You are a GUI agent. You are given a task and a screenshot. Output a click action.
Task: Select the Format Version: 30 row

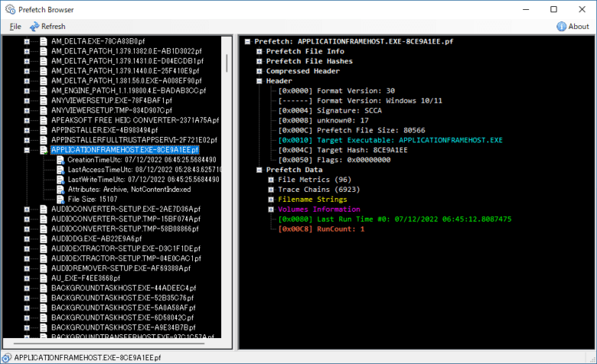(x=337, y=91)
